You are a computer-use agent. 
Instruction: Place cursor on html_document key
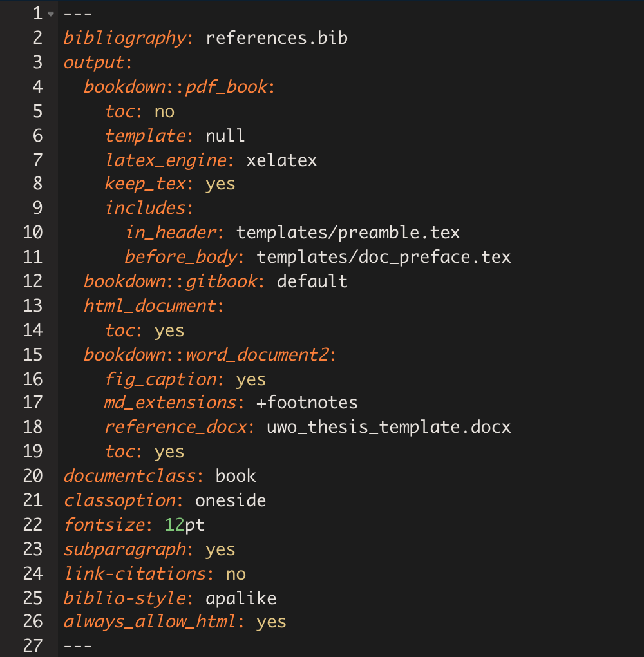(150, 306)
